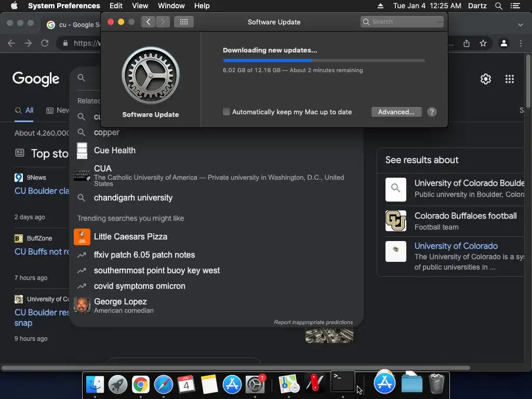This screenshot has height=399, width=532.
Task: Open the Apple menu
Action: tap(14, 5)
